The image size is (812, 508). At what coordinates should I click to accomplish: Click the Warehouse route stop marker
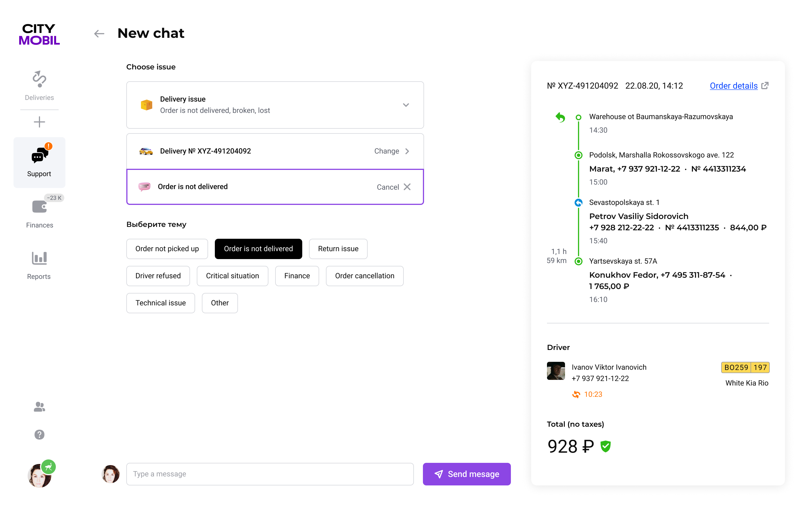tap(579, 117)
